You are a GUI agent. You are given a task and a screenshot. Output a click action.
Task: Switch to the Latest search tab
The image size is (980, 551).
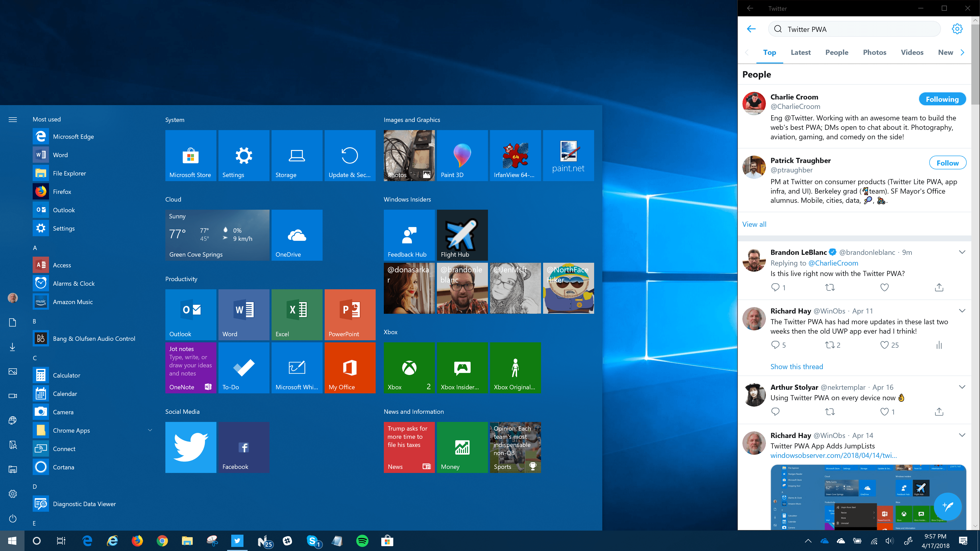click(800, 53)
